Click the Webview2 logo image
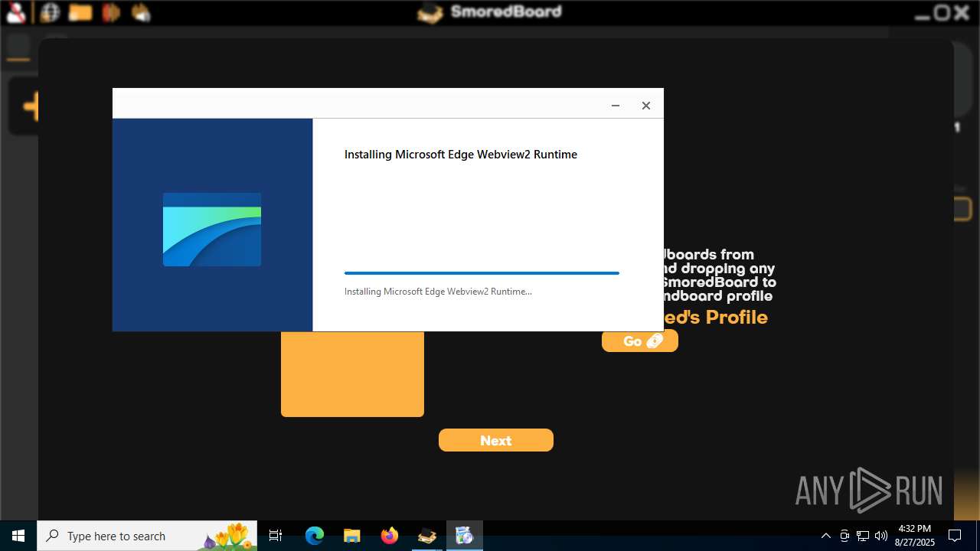The height and width of the screenshot is (551, 980). point(212,230)
